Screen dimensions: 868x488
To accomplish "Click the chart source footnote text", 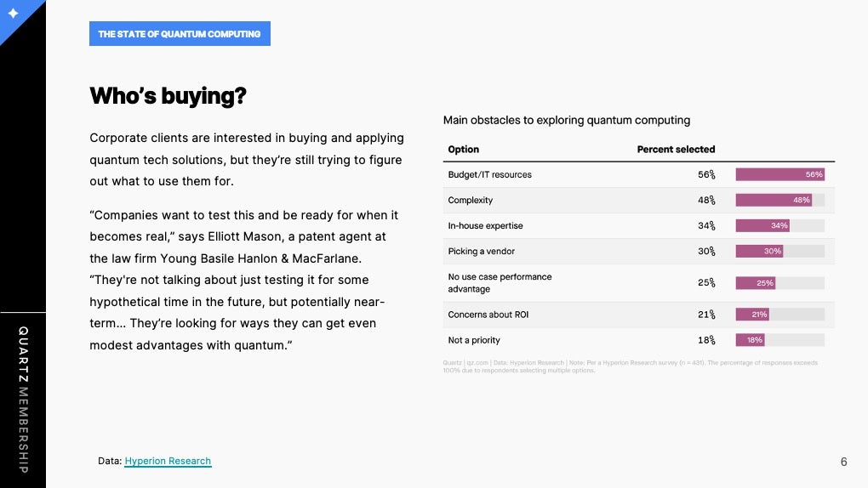I will click(x=630, y=366).
